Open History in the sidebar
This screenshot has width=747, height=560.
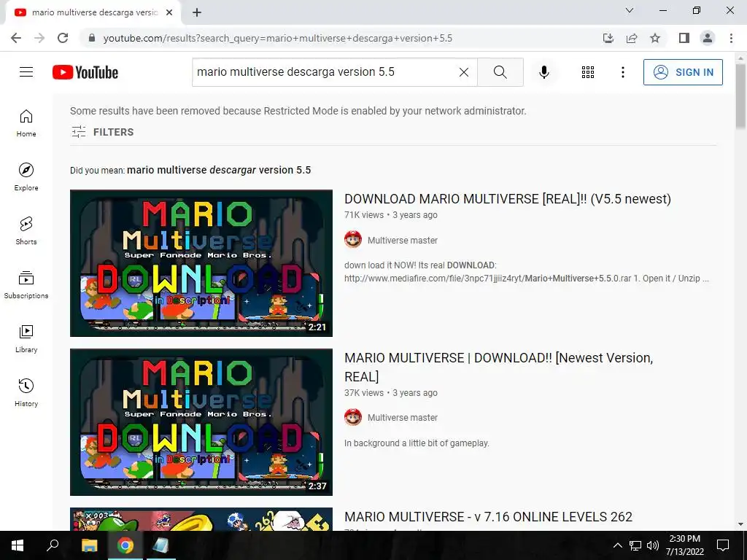[x=26, y=392]
